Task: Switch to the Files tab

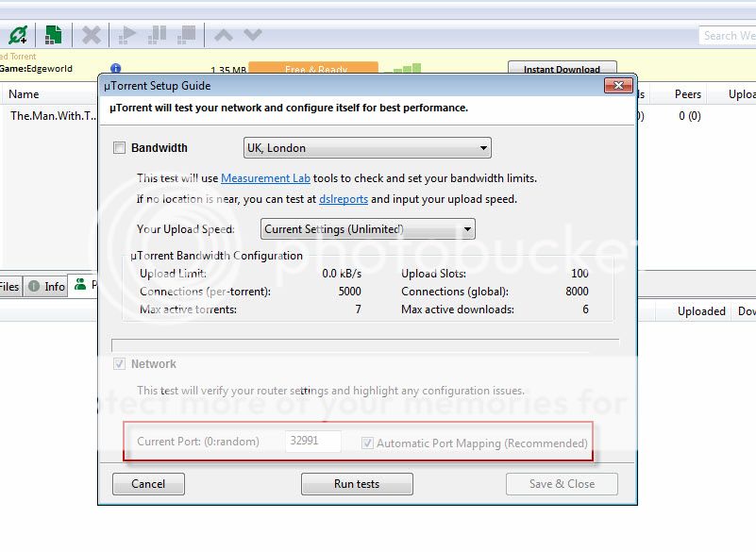Action: (9, 287)
